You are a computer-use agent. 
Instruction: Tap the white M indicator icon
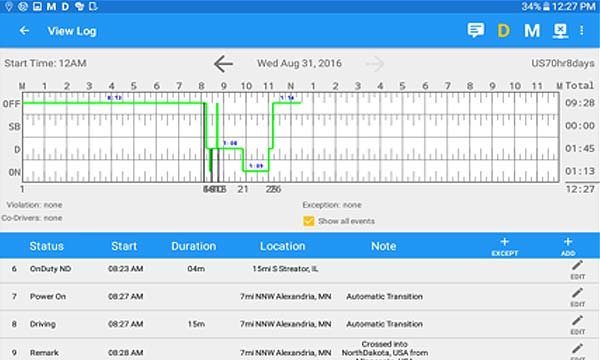pyautogui.click(x=532, y=31)
